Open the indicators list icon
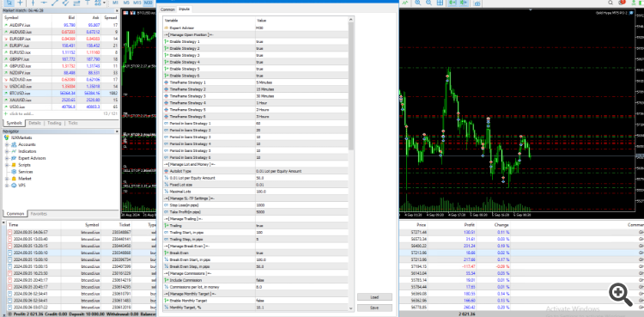 pos(405,3)
